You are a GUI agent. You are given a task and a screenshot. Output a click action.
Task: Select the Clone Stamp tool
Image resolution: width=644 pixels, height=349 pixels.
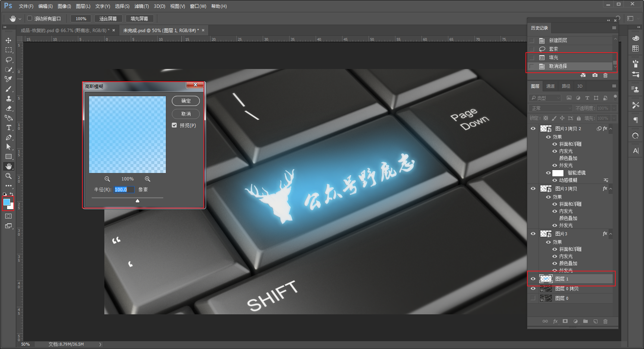[9, 98]
